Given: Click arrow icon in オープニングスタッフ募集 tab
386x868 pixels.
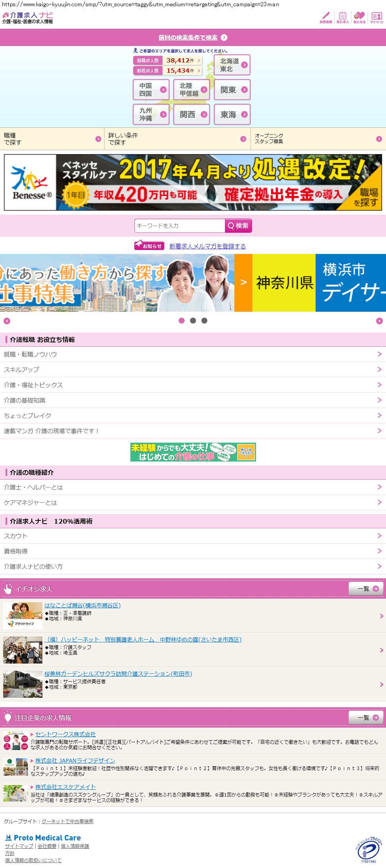Looking at the screenshot, I should point(379,139).
